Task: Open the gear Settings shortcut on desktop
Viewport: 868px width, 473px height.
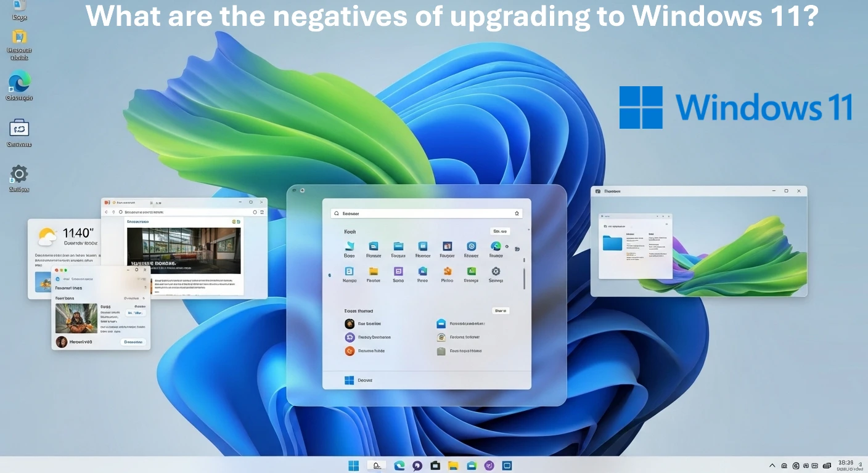Action: click(x=19, y=174)
